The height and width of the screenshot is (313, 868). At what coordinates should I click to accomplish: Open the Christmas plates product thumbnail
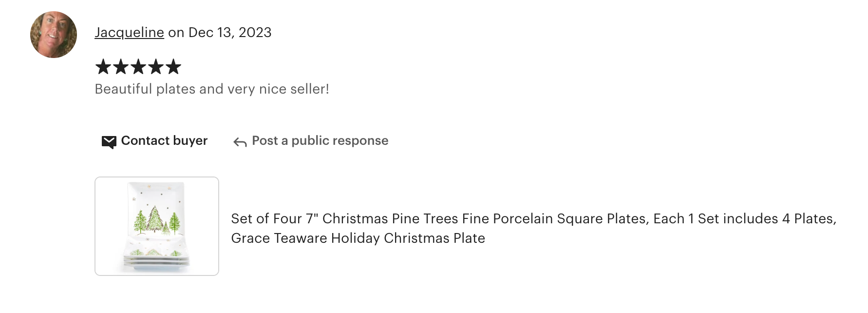[157, 226]
